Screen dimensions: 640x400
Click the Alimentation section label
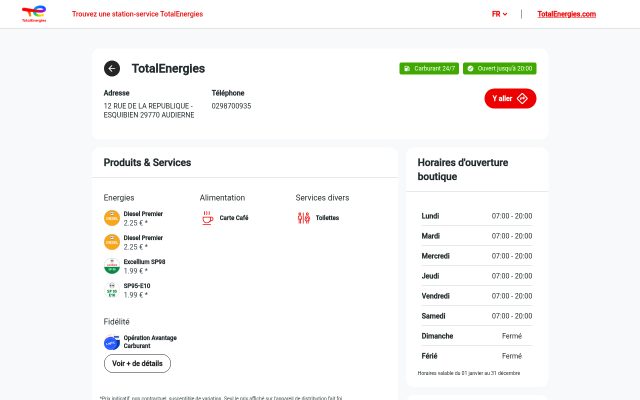click(222, 198)
